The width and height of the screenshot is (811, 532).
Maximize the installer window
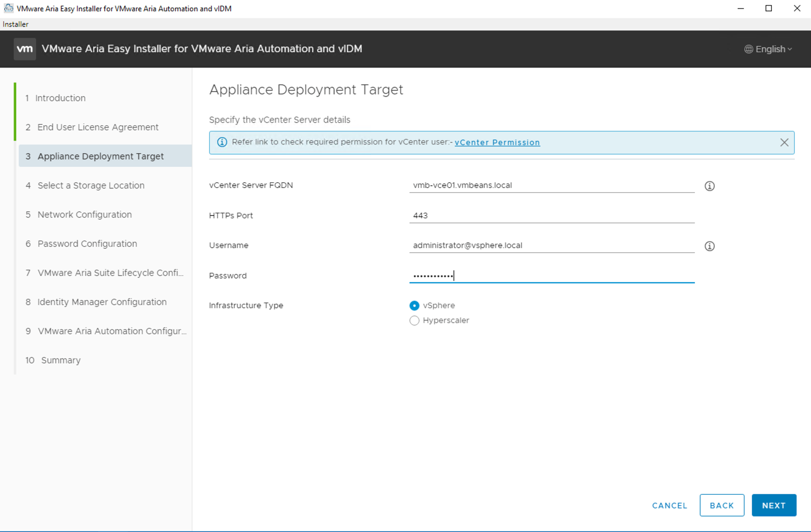click(x=769, y=9)
